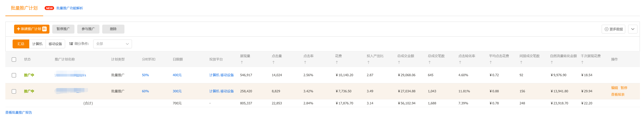Viewport: 644px width, 127px height.
Task: Check the second campaign row with 60% discount
Action: click(x=14, y=91)
